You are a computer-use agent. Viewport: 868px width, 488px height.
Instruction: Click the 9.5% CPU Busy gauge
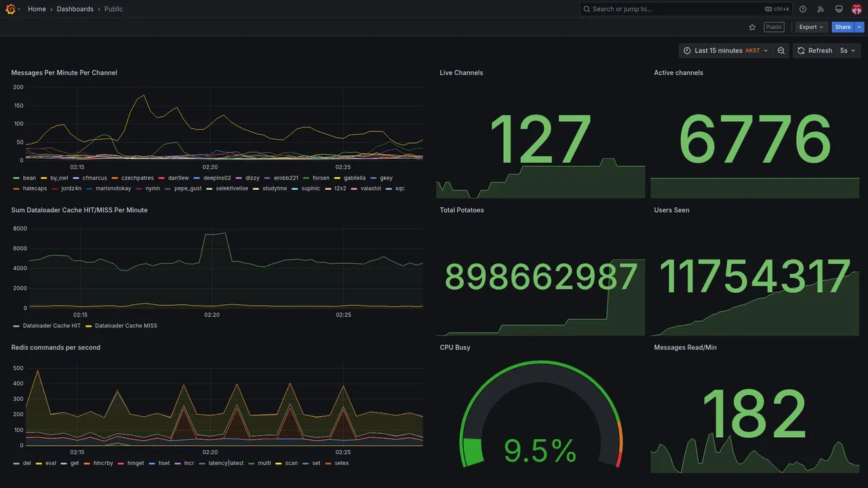click(540, 413)
